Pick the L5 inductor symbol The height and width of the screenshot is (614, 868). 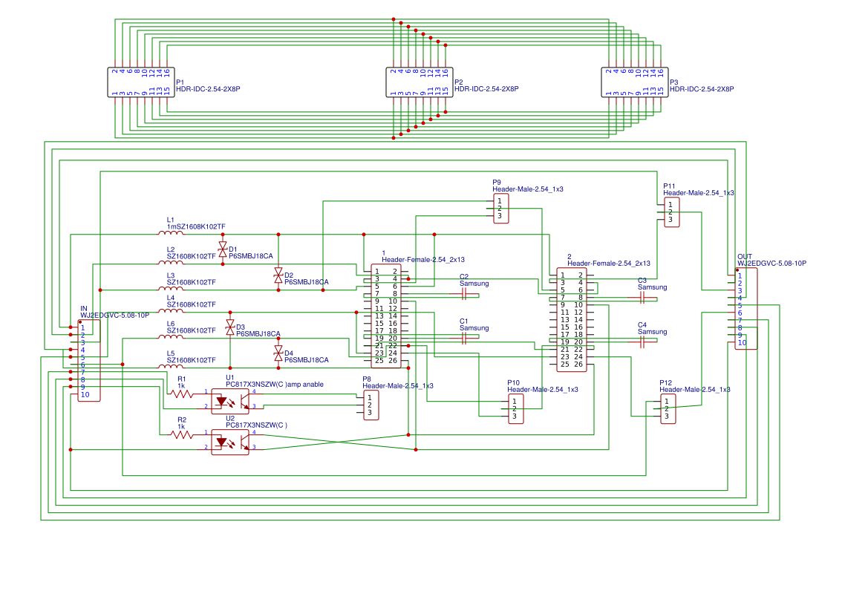(x=171, y=366)
